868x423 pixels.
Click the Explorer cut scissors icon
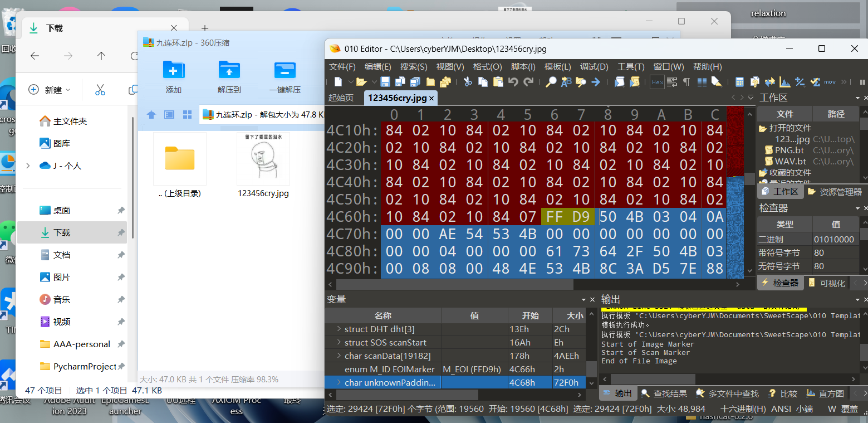click(100, 89)
